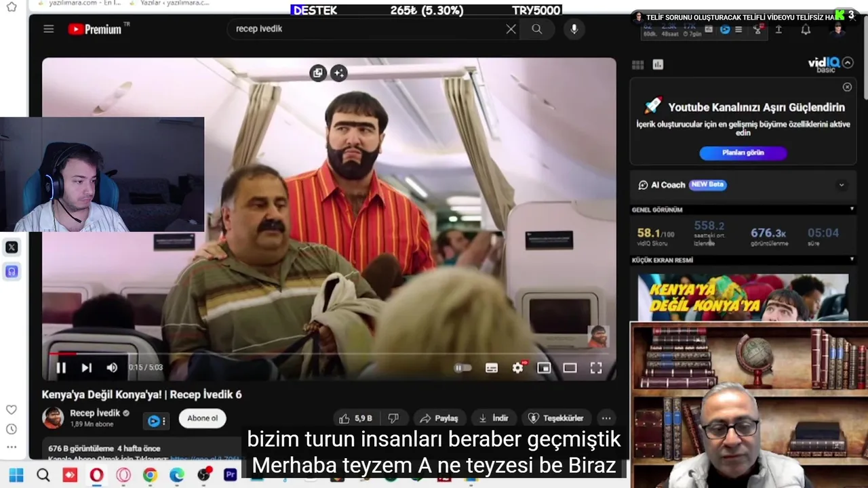Screen dimensions: 868x488
Task: Open Adobe Premiere Pro from the taskbar
Action: (x=230, y=475)
